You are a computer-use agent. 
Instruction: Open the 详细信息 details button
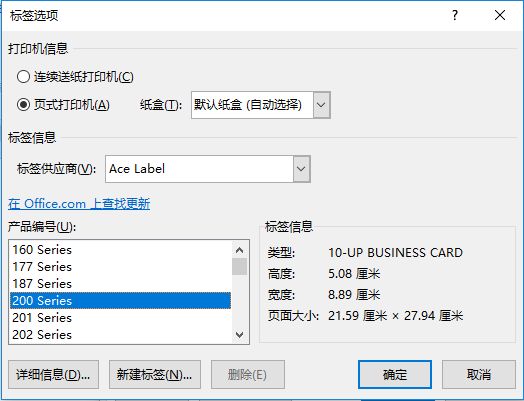(53, 375)
